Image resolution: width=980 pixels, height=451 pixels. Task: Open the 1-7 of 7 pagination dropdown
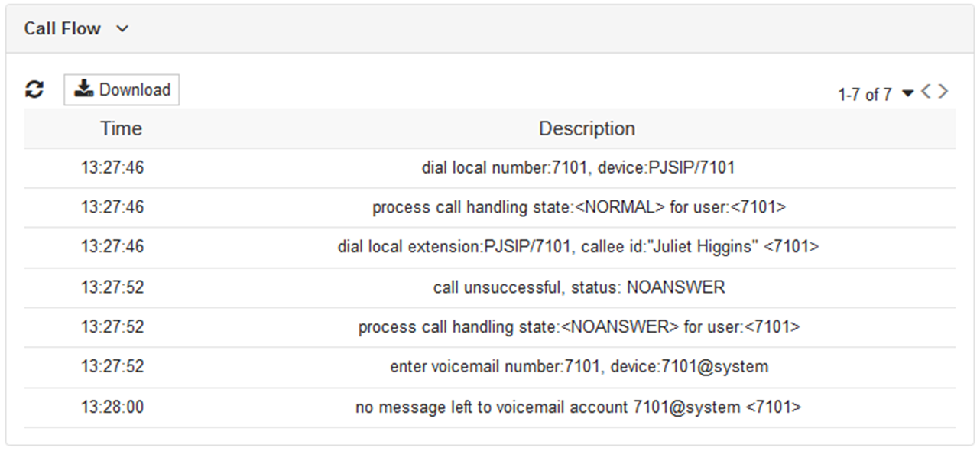coord(907,94)
